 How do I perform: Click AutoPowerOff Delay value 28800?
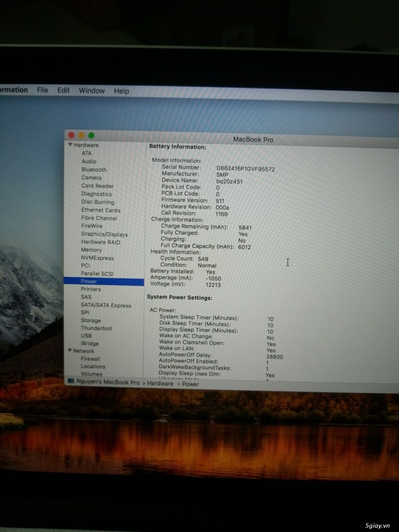[x=275, y=357]
